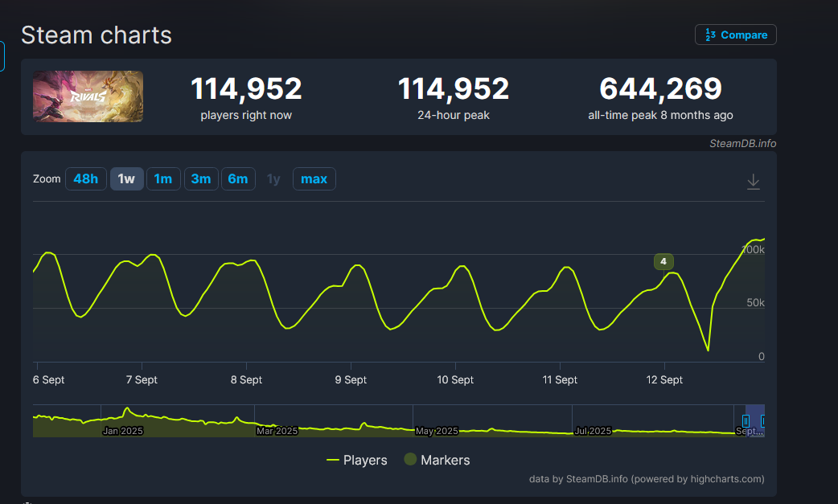This screenshot has width=838, height=504.
Task: Click the 114,952 24-hour peak stat
Action: coord(454,98)
